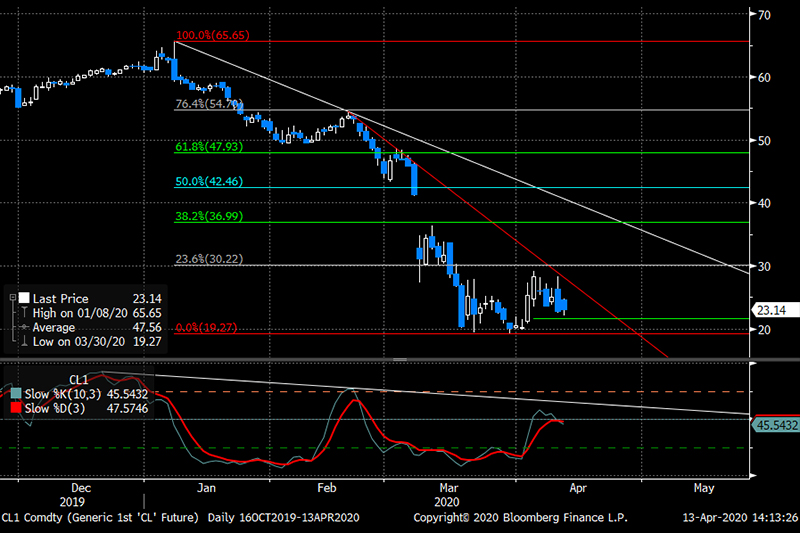
Task: Click the 45.5432 stochastic value axis tag
Action: 774,424
